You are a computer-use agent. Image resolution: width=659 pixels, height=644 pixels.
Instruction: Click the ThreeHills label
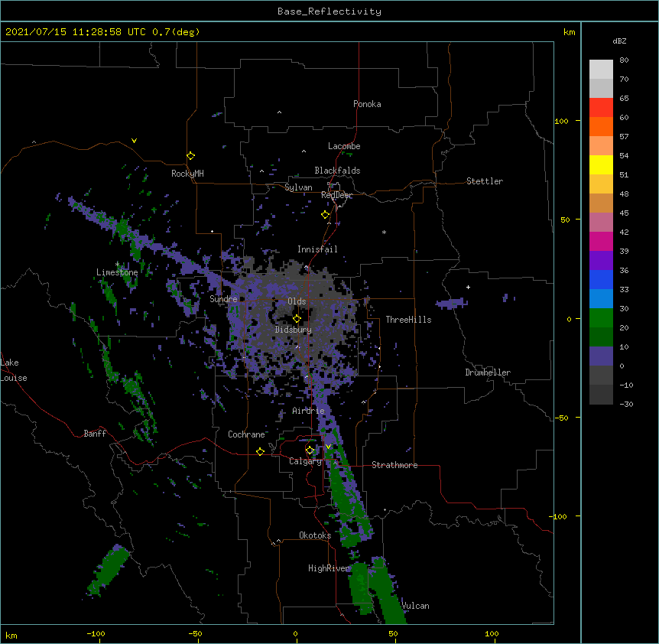click(x=408, y=320)
